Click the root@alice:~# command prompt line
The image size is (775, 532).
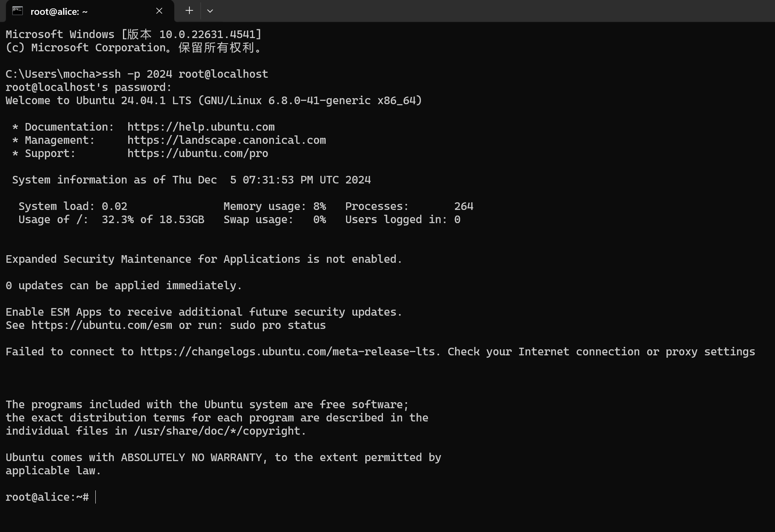pyautogui.click(x=47, y=497)
